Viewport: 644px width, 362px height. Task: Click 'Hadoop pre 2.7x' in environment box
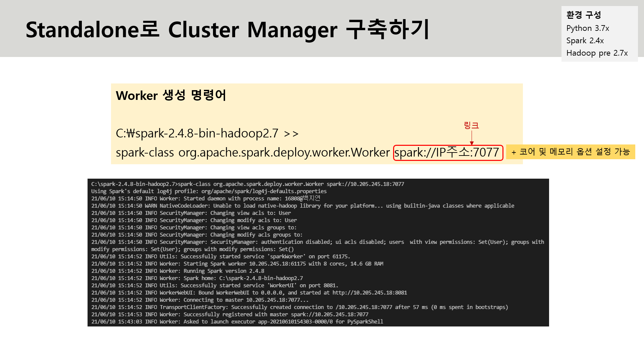point(597,53)
